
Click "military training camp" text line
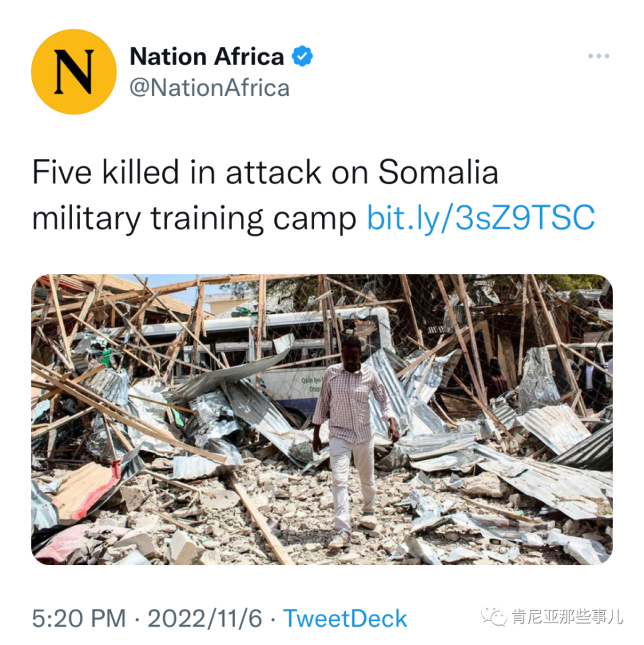(193, 219)
